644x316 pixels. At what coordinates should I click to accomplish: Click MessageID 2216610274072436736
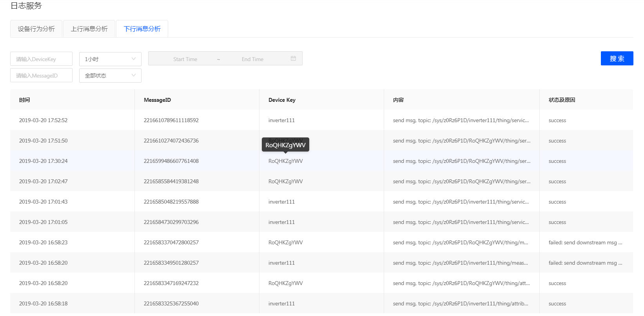pos(171,141)
